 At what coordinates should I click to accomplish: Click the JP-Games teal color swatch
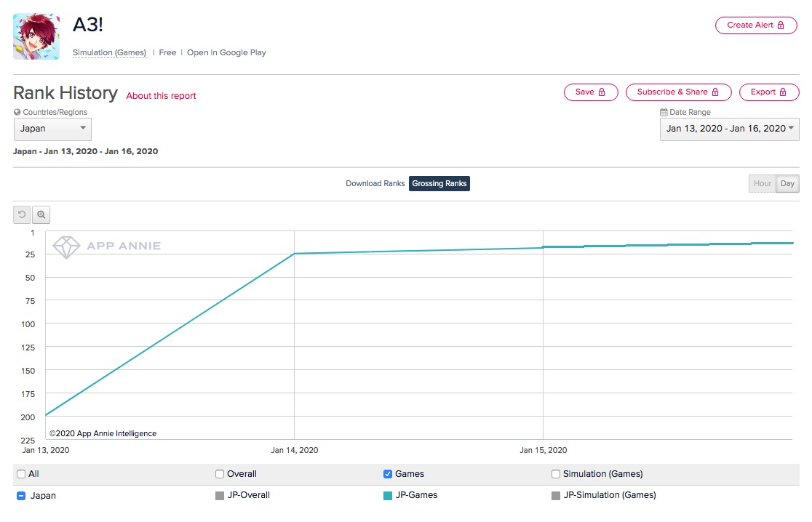pyautogui.click(x=387, y=496)
